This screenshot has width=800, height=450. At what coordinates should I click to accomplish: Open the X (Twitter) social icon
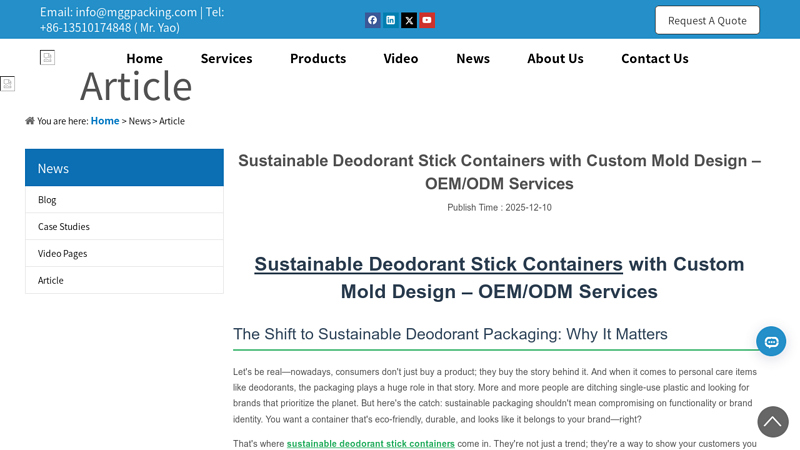pos(409,20)
